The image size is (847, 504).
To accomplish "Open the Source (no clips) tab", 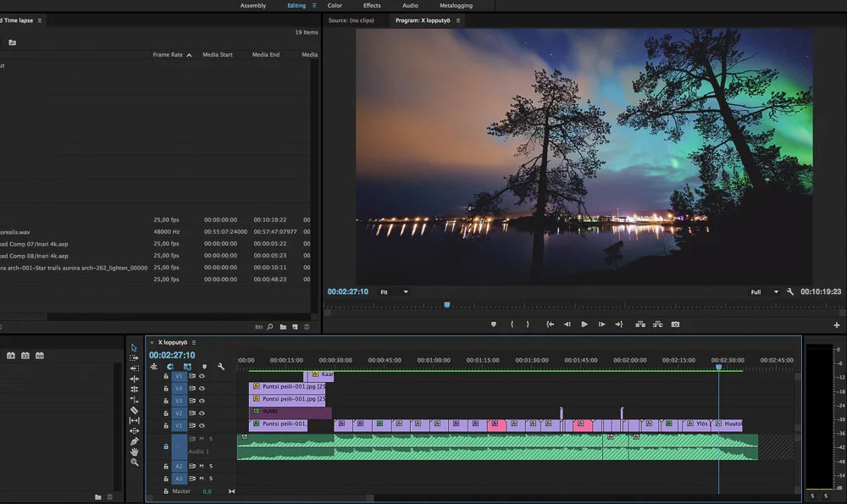I will [x=352, y=20].
